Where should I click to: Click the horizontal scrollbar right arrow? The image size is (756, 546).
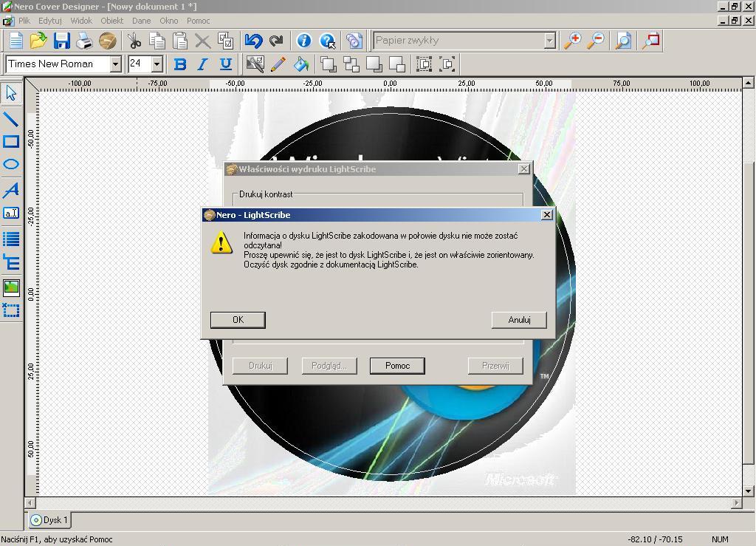pos(736,503)
